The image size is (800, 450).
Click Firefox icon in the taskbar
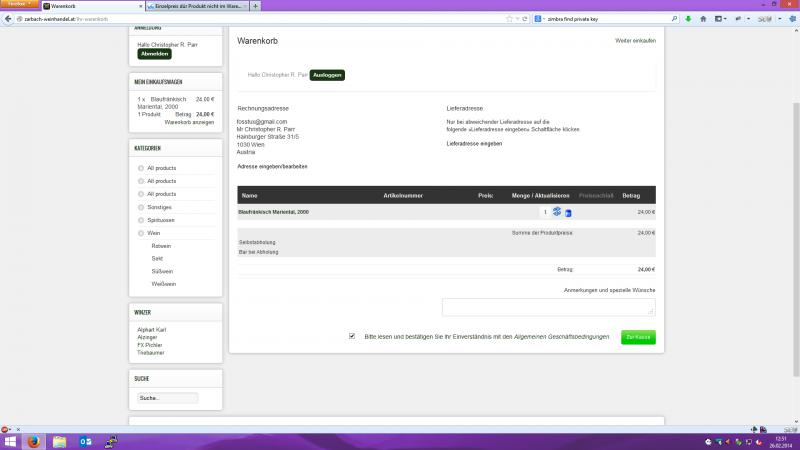pyautogui.click(x=32, y=441)
